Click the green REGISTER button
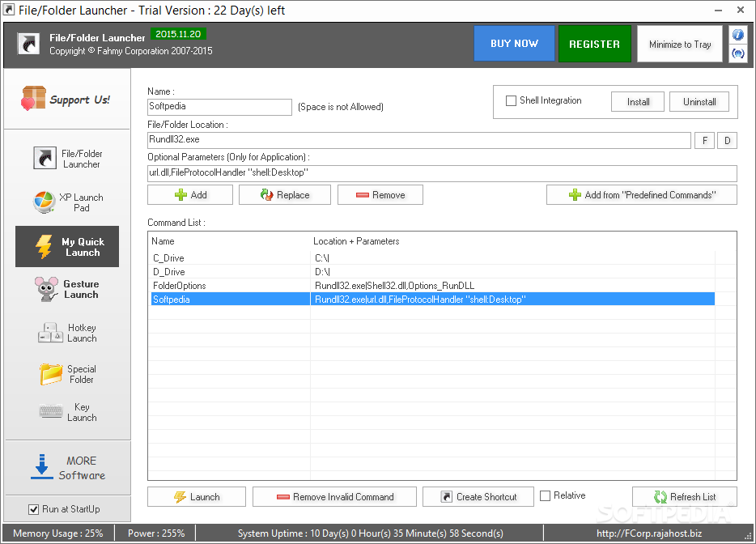Screen dimensions: 756x544 coord(594,44)
